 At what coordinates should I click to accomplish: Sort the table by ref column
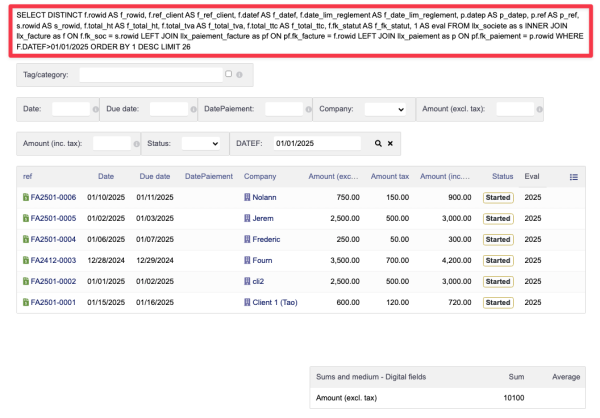pyautogui.click(x=26, y=176)
